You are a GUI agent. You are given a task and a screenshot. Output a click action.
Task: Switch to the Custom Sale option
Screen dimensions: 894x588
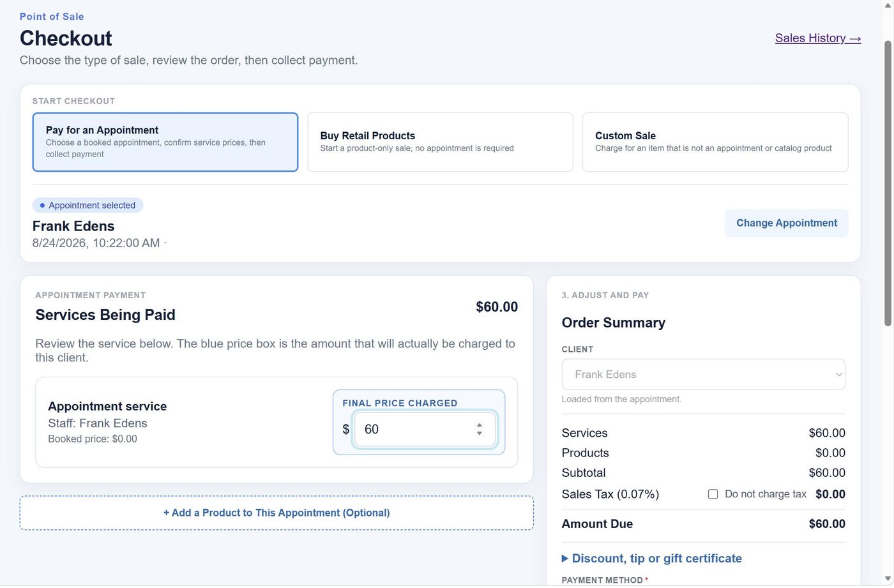(x=715, y=142)
